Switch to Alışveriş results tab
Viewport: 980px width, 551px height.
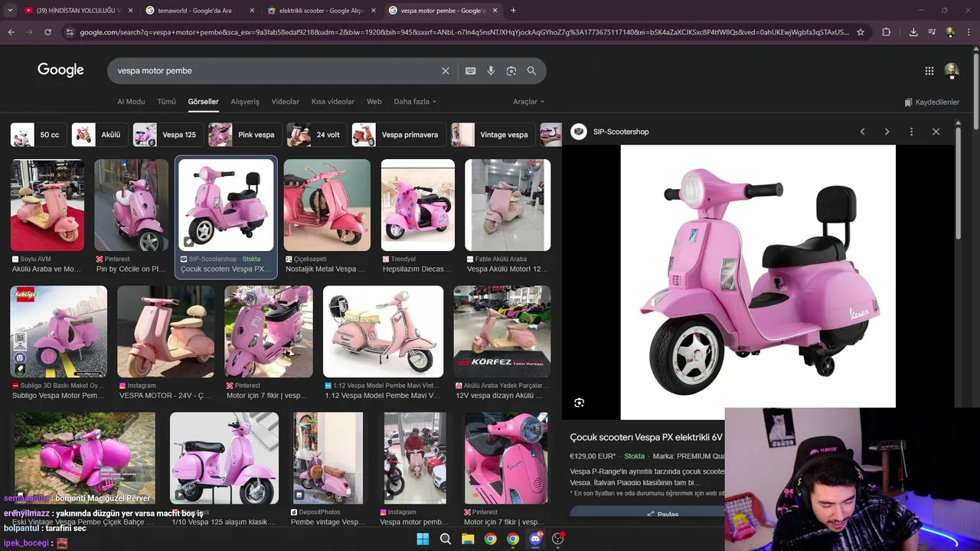pos(245,102)
